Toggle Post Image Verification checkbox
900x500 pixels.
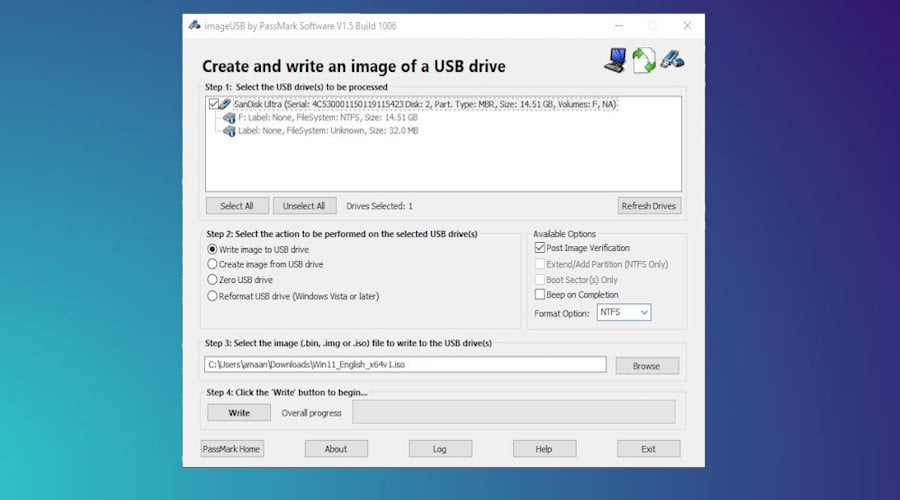540,248
